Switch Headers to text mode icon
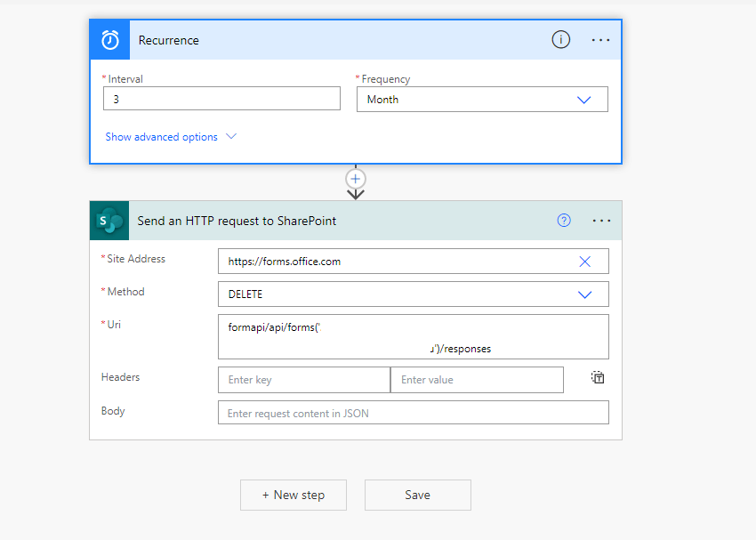Screen dimensions: 756x540 [x=598, y=377]
